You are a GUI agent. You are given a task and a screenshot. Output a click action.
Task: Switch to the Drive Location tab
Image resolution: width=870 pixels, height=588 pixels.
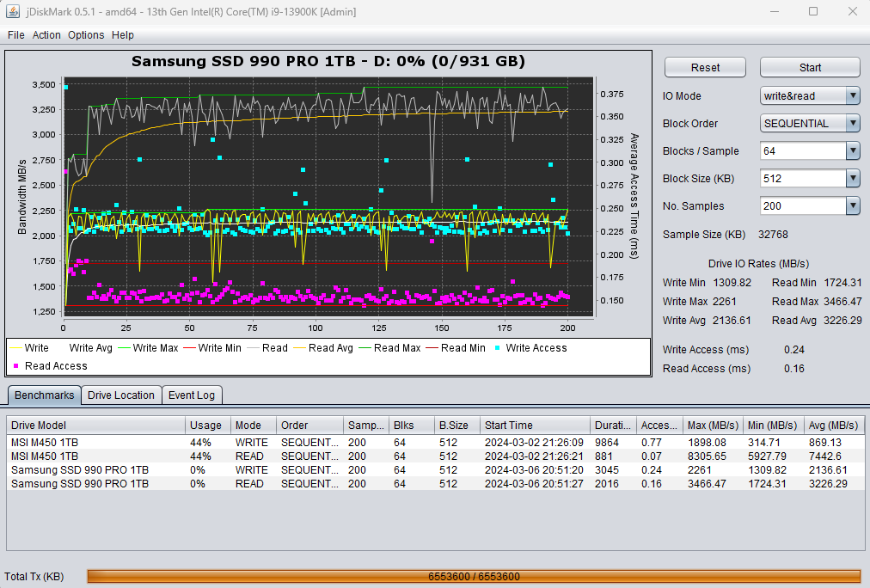(x=121, y=395)
